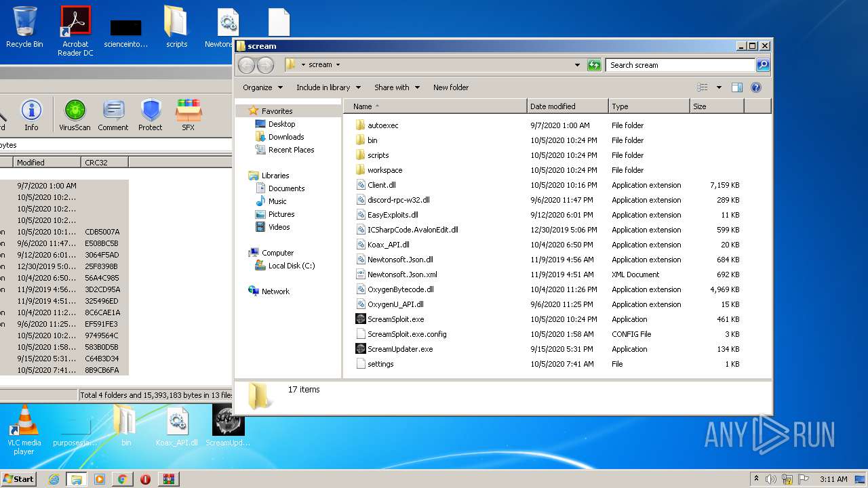This screenshot has height=488, width=868.
Task: Open Music library in navigation pane
Action: 277,201
